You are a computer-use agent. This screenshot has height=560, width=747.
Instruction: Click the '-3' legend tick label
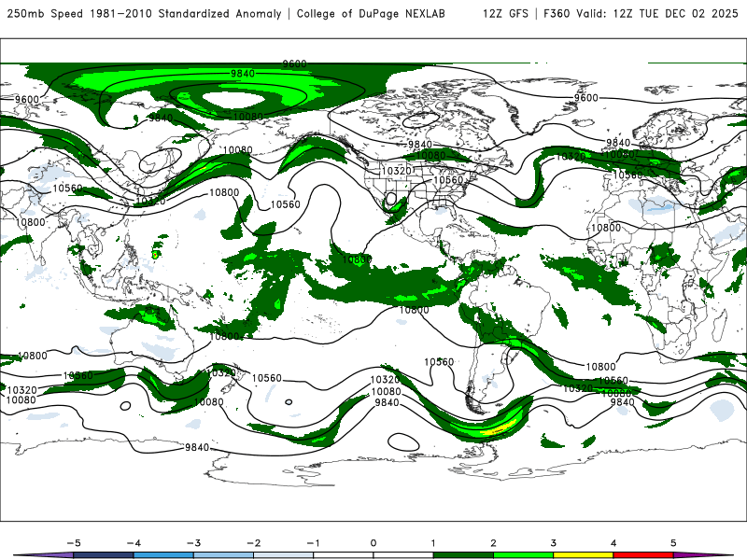pos(193,543)
